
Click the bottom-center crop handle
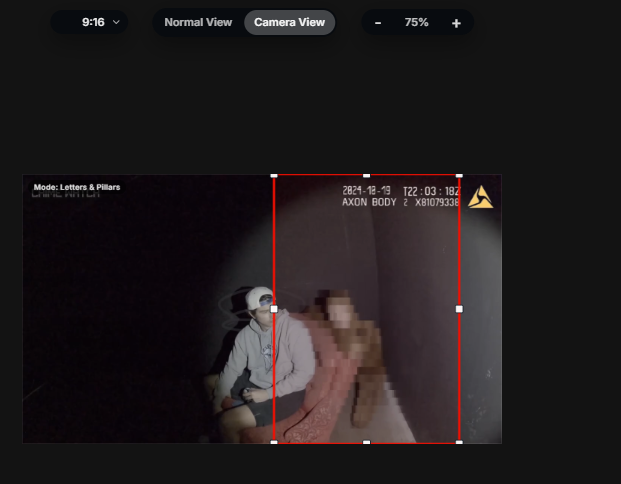[367, 442]
